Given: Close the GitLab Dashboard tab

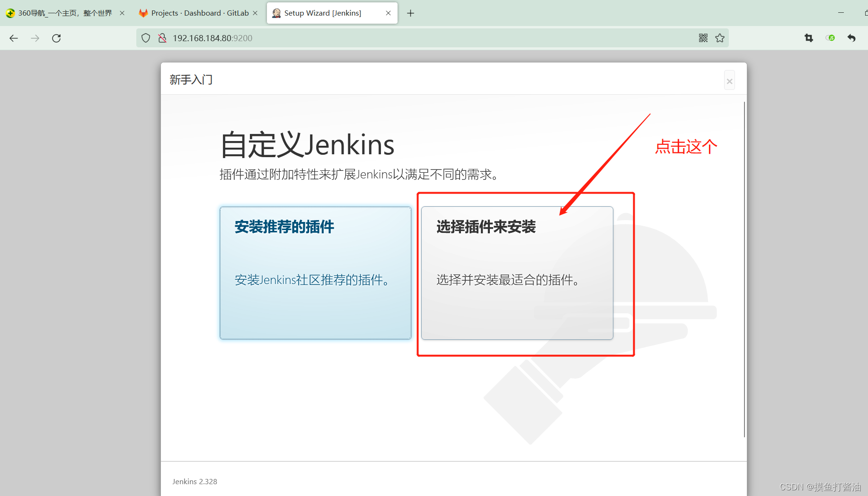Looking at the screenshot, I should [x=255, y=13].
